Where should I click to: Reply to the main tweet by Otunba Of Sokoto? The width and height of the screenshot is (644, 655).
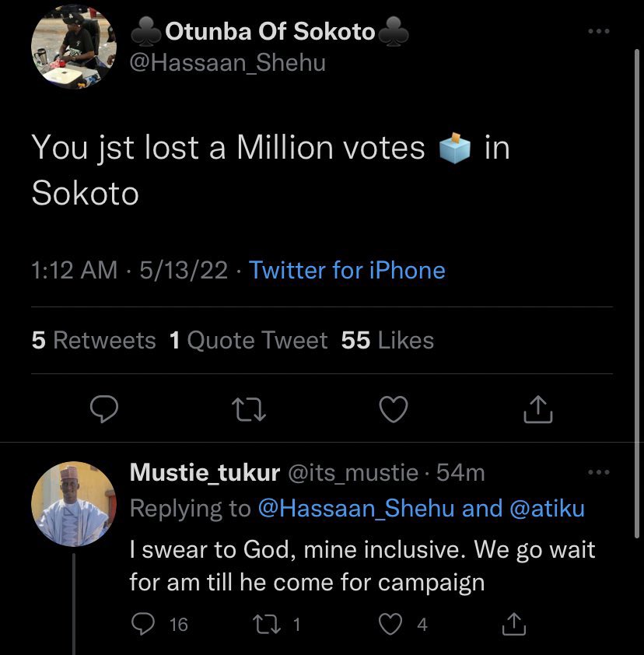pos(104,409)
